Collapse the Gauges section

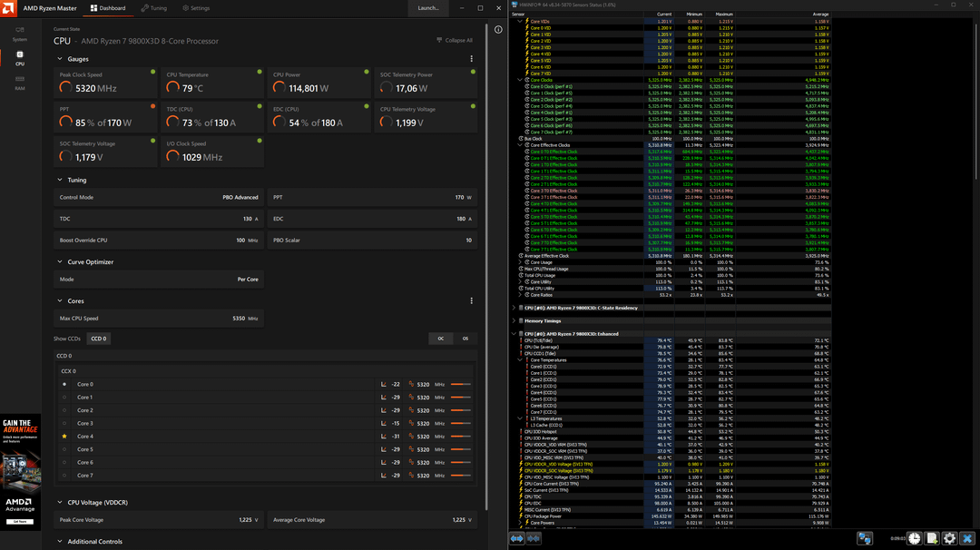tap(60, 59)
